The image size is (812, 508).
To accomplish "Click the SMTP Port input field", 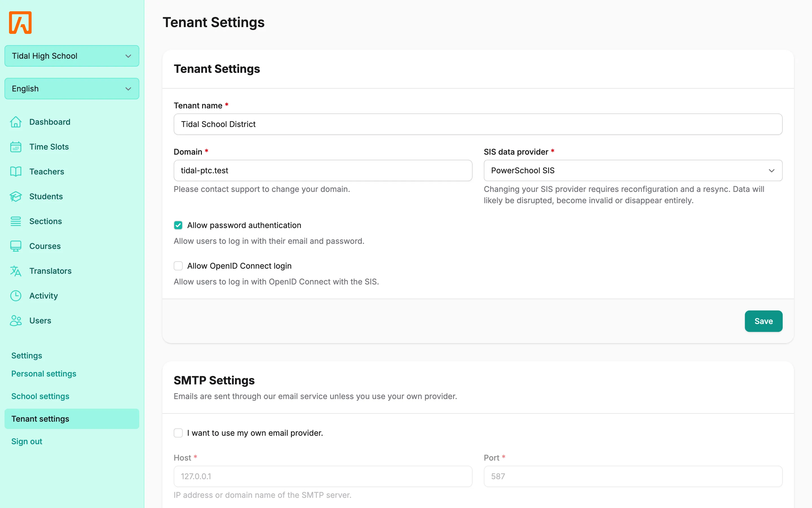I will tap(633, 476).
